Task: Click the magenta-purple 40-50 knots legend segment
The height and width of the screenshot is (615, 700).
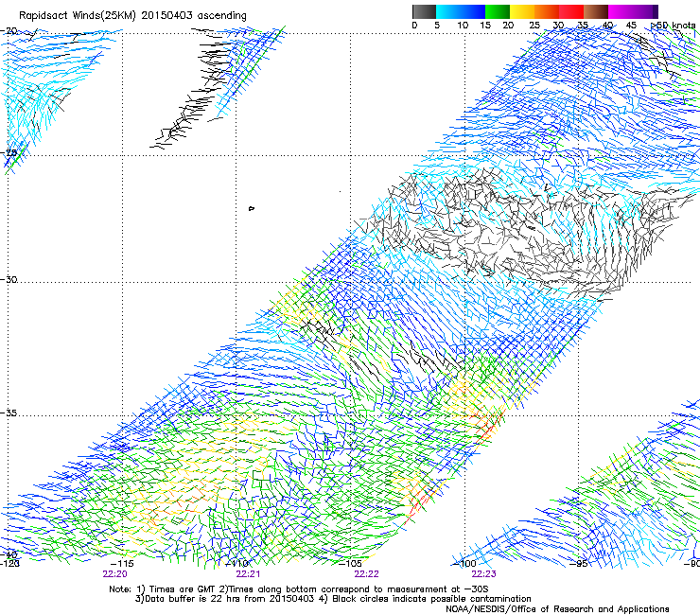Action: 633,11
